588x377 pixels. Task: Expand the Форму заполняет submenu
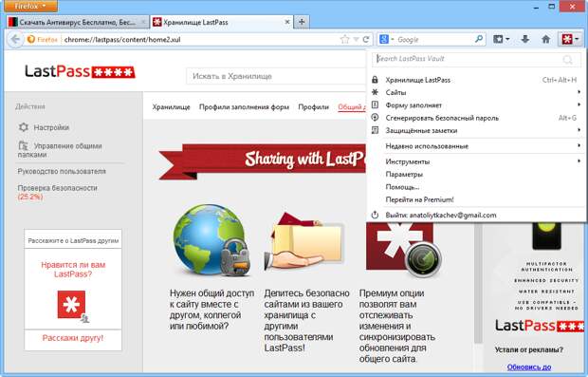(x=579, y=104)
